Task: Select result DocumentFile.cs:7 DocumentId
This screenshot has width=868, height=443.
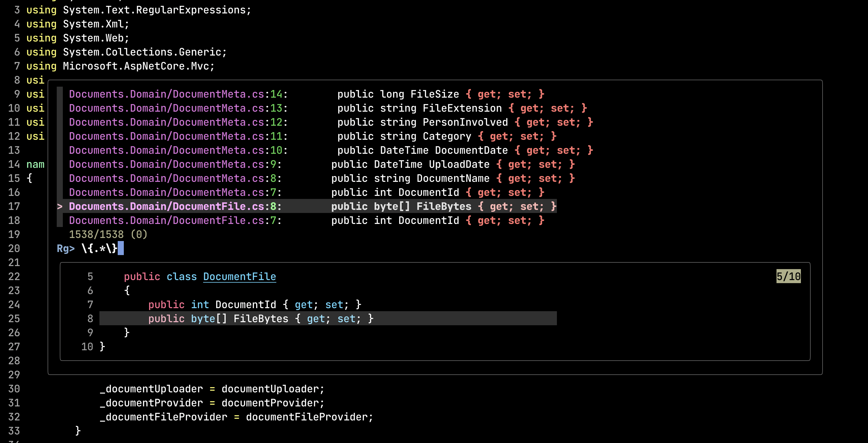Action: pos(307,221)
